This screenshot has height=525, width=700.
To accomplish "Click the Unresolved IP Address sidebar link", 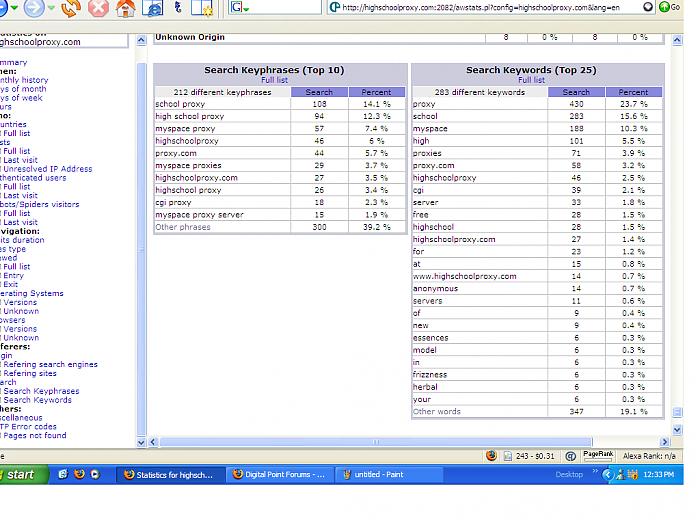I will 50,169.
